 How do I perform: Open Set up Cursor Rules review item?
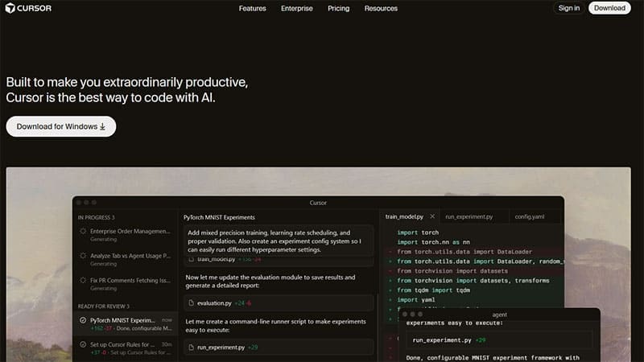click(126, 348)
